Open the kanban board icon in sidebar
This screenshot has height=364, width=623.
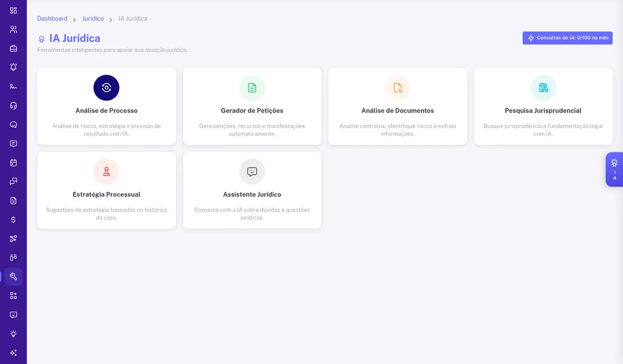(13, 258)
